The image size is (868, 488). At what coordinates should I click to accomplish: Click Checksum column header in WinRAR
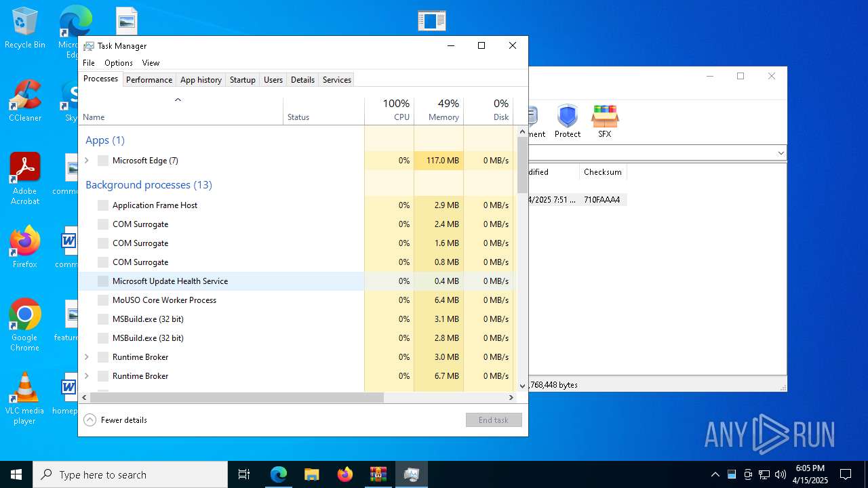pos(603,172)
